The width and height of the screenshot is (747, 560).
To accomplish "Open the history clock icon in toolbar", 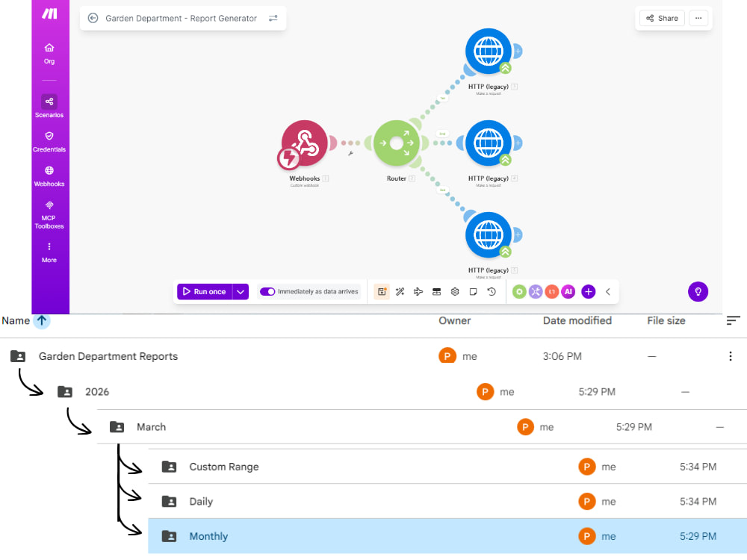I will pos(492,291).
